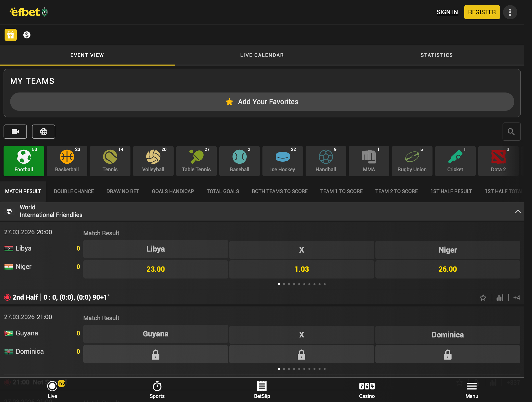The width and height of the screenshot is (532, 402).
Task: Open the Sign In link
Action: click(447, 12)
